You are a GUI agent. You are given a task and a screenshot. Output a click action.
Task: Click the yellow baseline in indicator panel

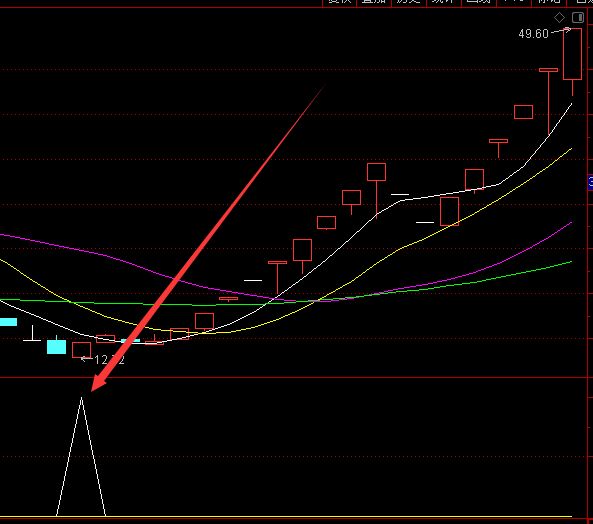(286, 516)
